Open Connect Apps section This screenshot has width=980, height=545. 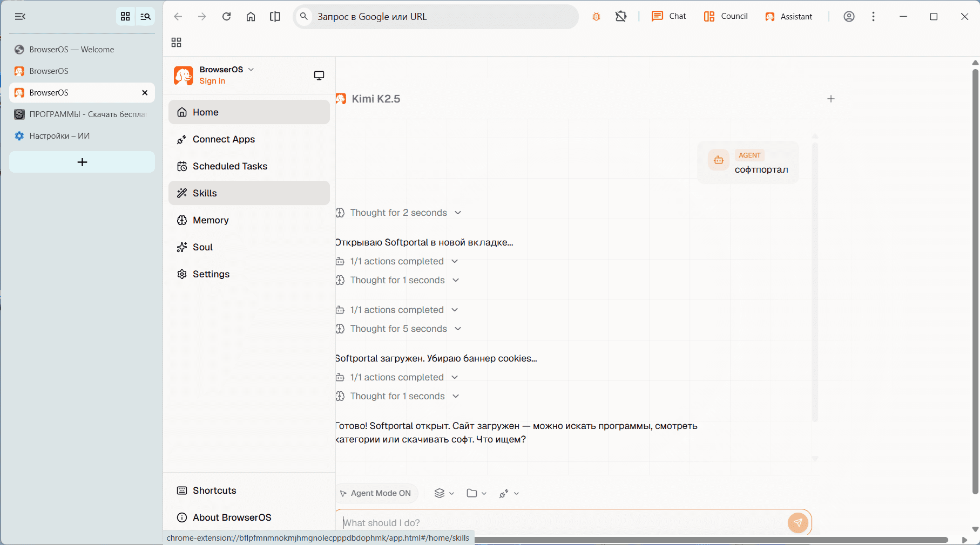pyautogui.click(x=249, y=139)
